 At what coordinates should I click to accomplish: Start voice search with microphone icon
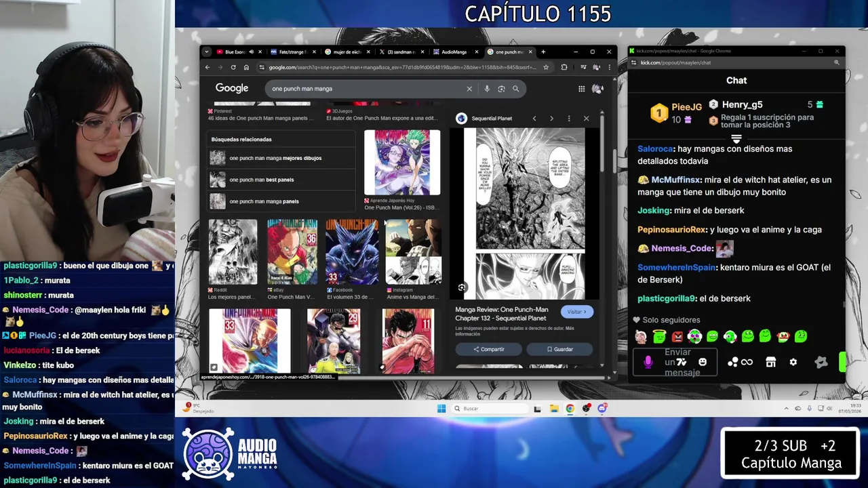(487, 89)
